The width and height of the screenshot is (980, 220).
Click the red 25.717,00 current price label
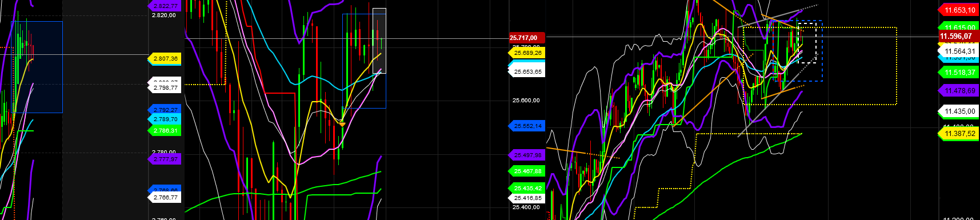click(x=527, y=38)
